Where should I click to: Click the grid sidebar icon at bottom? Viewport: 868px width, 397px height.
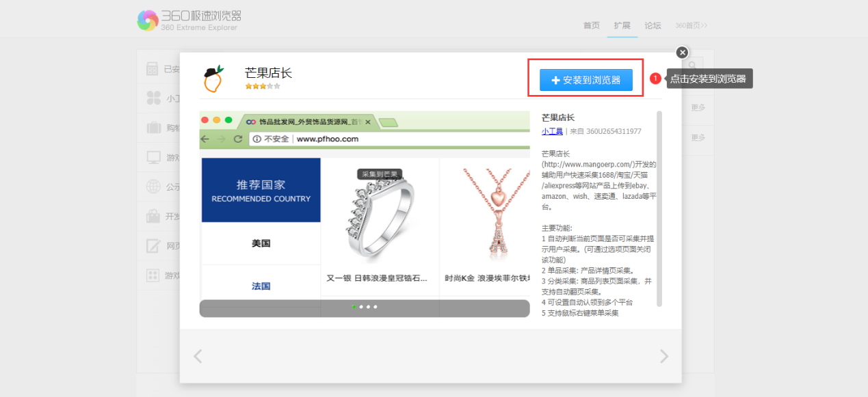click(x=153, y=275)
